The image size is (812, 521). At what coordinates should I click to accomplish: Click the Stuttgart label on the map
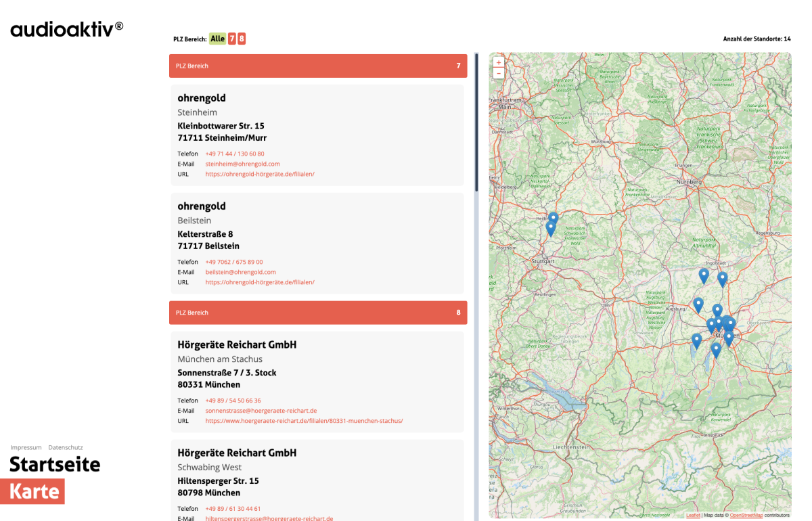point(543,261)
